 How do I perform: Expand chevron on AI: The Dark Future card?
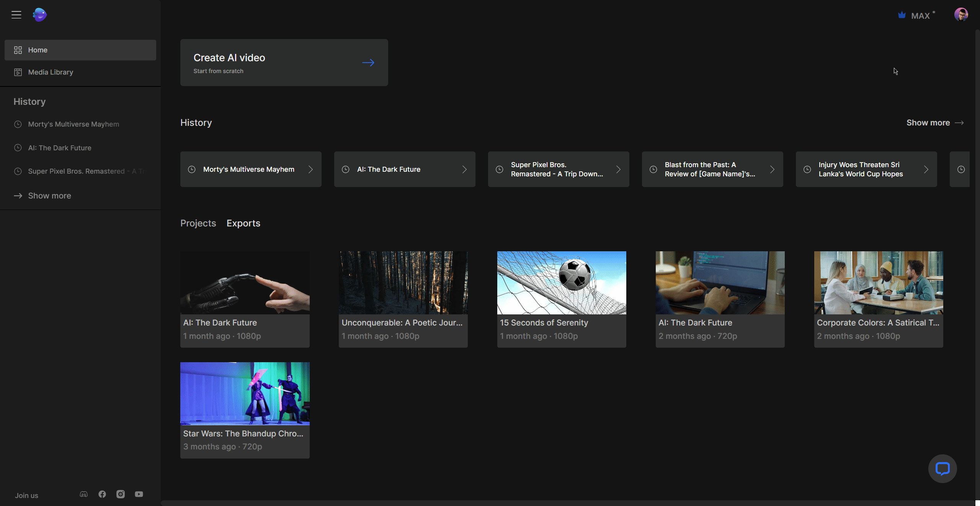(x=465, y=169)
